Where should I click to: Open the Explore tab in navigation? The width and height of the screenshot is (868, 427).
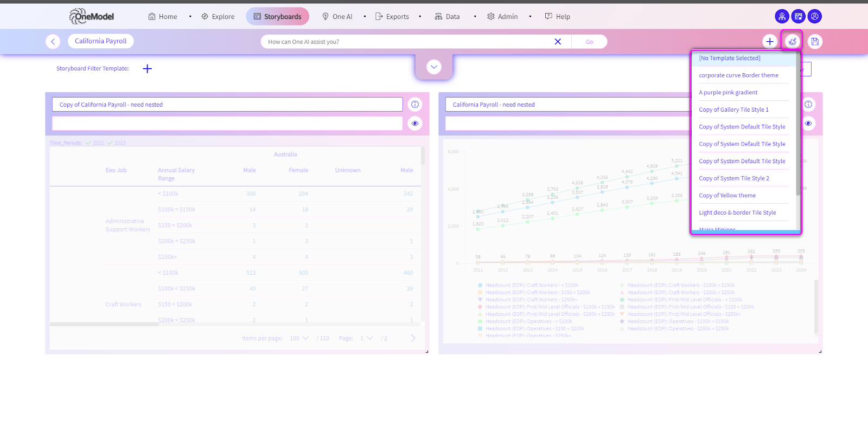(x=218, y=17)
